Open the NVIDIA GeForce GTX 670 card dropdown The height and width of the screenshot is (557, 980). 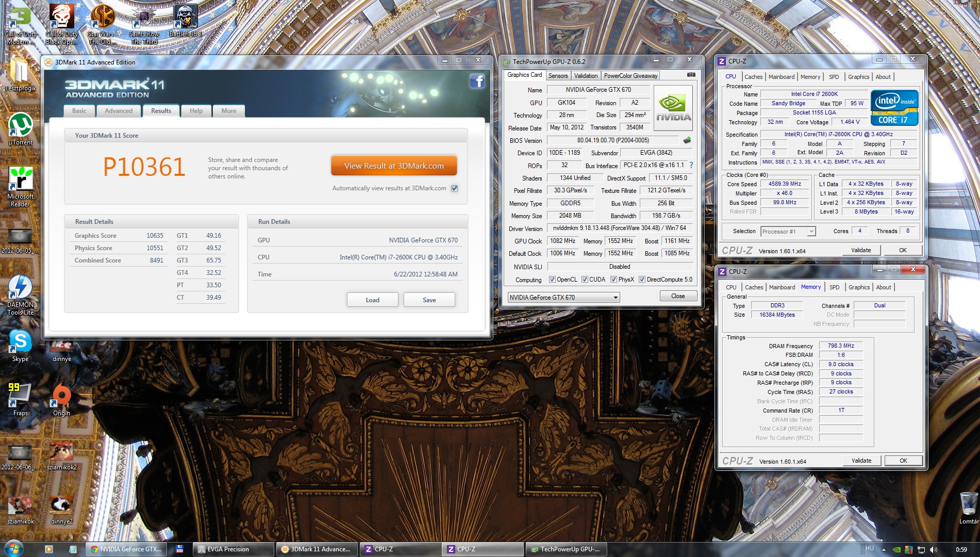pos(563,298)
